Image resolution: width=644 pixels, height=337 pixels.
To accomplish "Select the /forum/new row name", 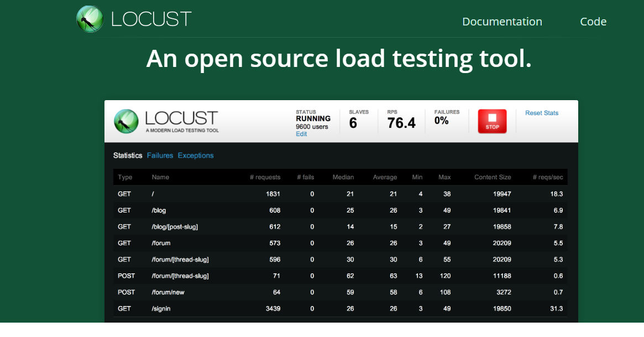I will [167, 292].
